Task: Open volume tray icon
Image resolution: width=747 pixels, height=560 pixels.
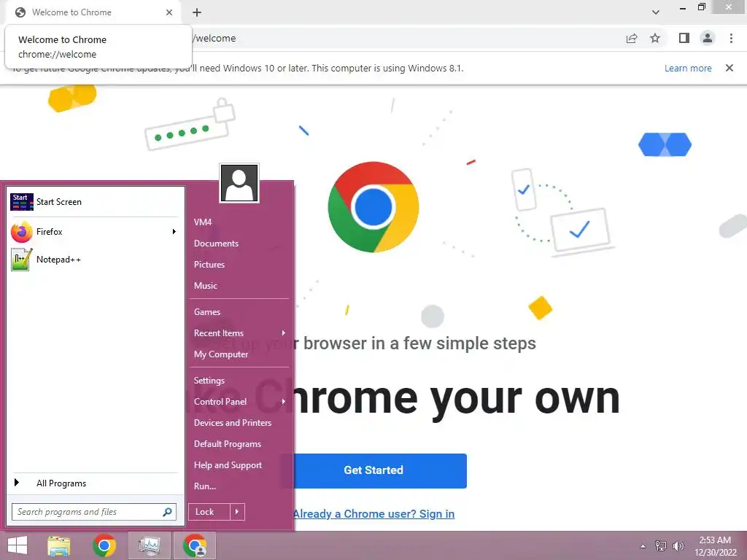Action: 678,545
